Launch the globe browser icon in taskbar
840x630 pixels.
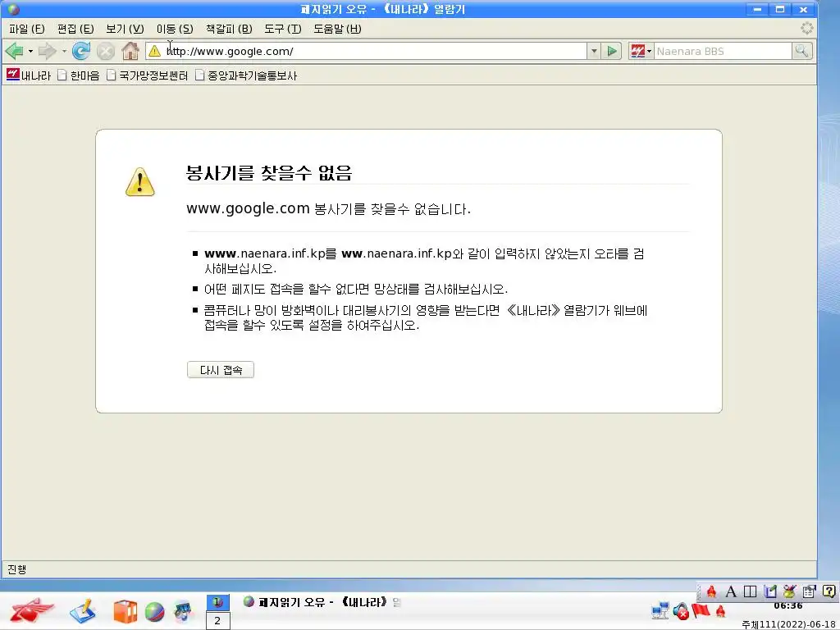click(154, 612)
